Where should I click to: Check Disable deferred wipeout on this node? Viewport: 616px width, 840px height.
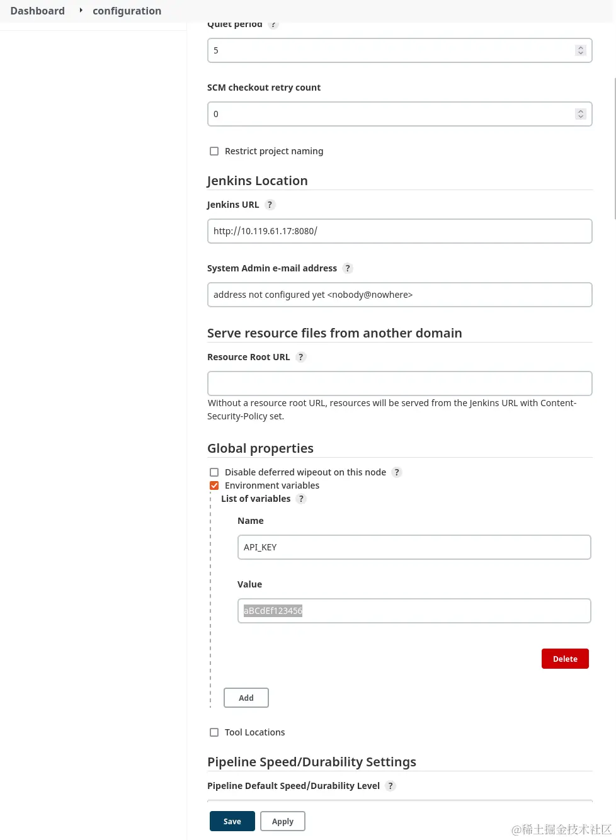pos(214,472)
